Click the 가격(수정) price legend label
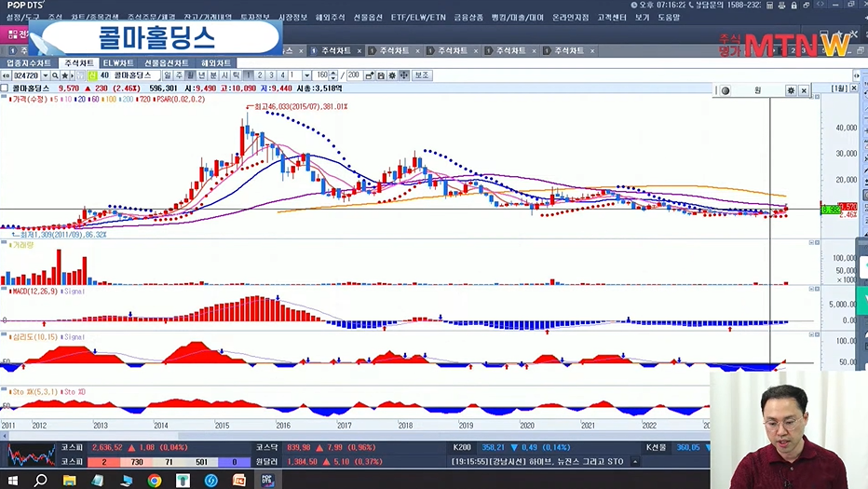 coord(30,99)
